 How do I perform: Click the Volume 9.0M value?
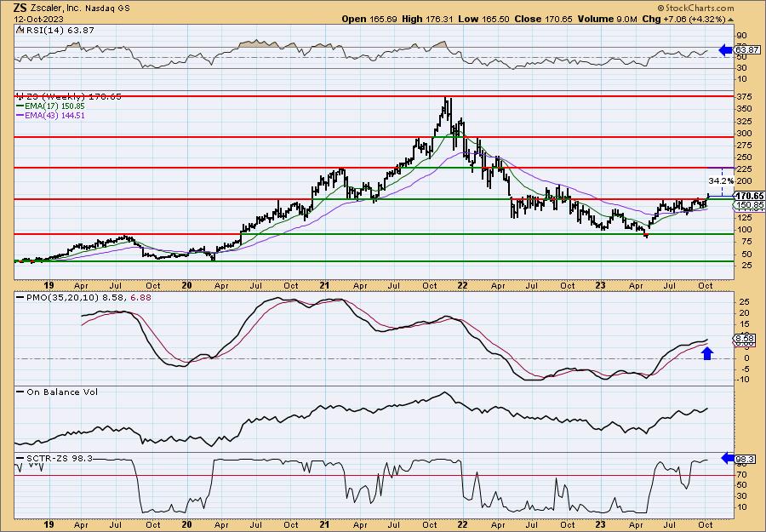(x=607, y=19)
